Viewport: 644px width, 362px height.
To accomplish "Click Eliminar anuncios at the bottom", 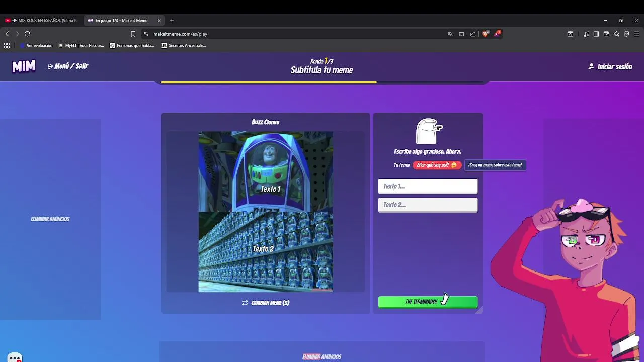I will pyautogui.click(x=321, y=356).
